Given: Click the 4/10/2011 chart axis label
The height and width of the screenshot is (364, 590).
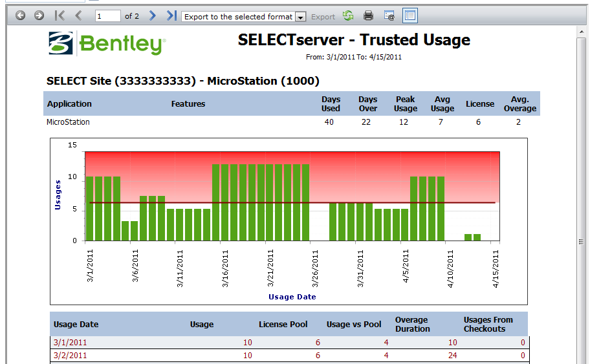Looking at the screenshot, I should coord(450,268).
